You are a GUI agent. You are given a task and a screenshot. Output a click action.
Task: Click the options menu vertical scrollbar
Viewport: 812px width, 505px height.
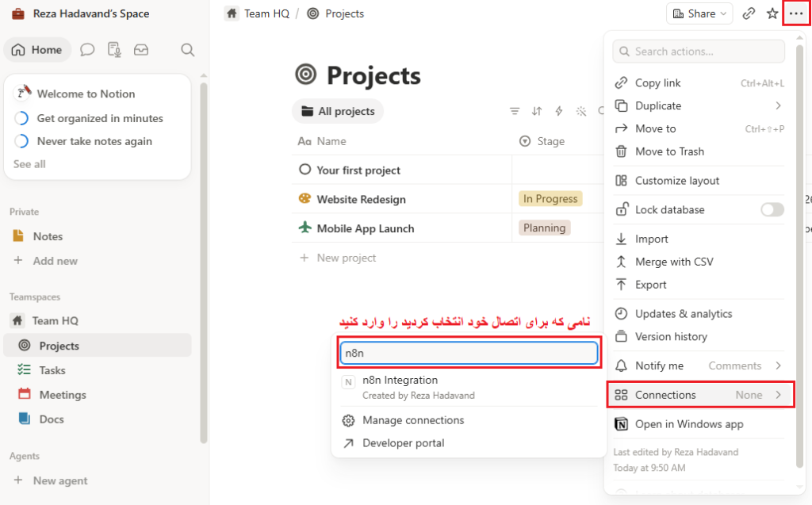pos(800,256)
